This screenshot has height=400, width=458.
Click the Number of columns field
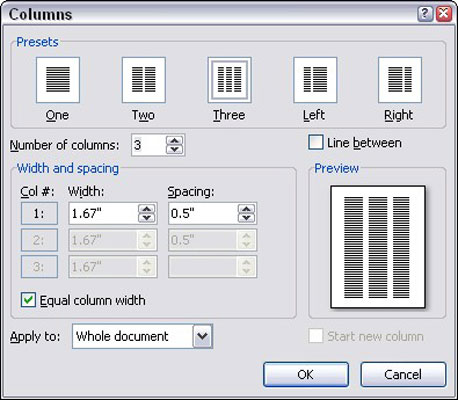coord(149,145)
